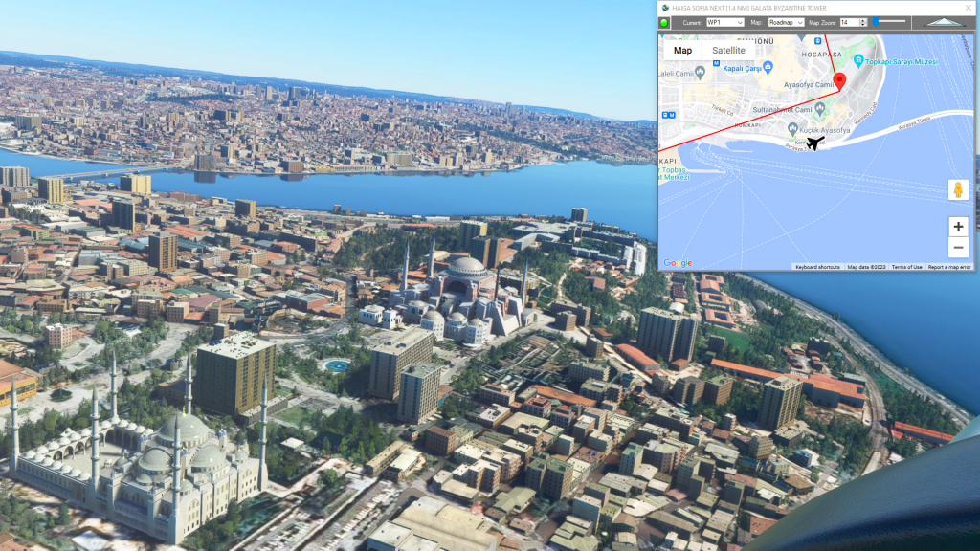Screen dimensions: 980x551
Task: Close the map window
Action: pyautogui.click(x=969, y=8)
